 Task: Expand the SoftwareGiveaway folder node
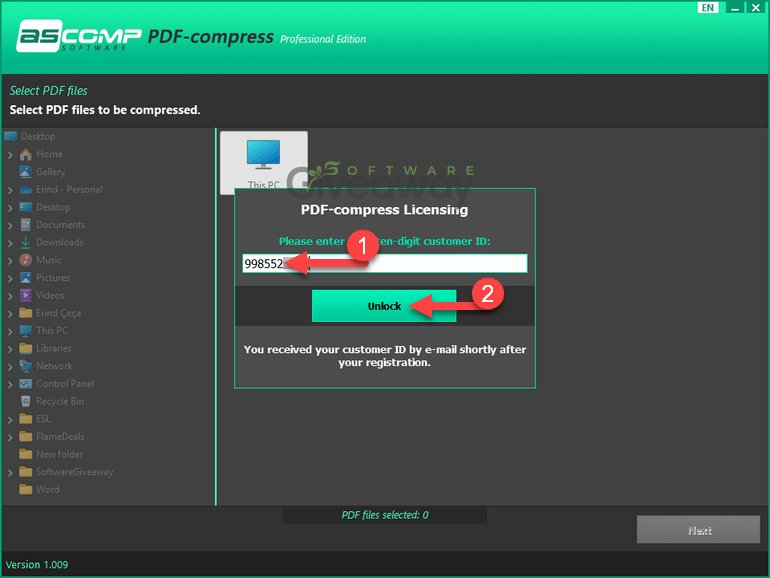pyautogui.click(x=10, y=473)
